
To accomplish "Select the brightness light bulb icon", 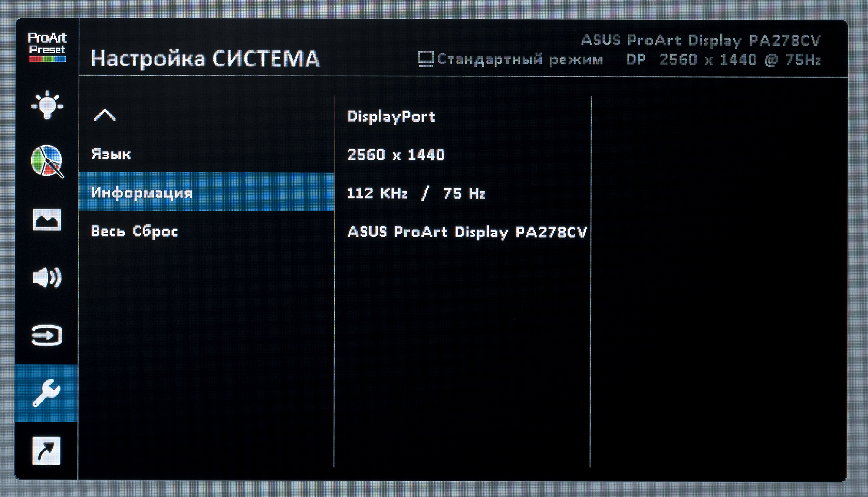I will (x=47, y=105).
